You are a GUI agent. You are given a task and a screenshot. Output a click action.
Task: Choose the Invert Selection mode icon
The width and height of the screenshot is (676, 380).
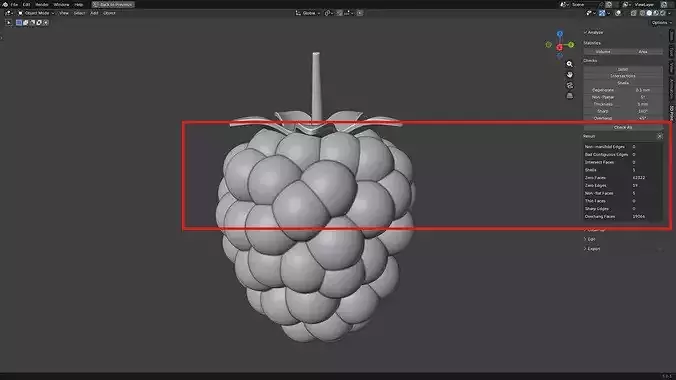39,22
